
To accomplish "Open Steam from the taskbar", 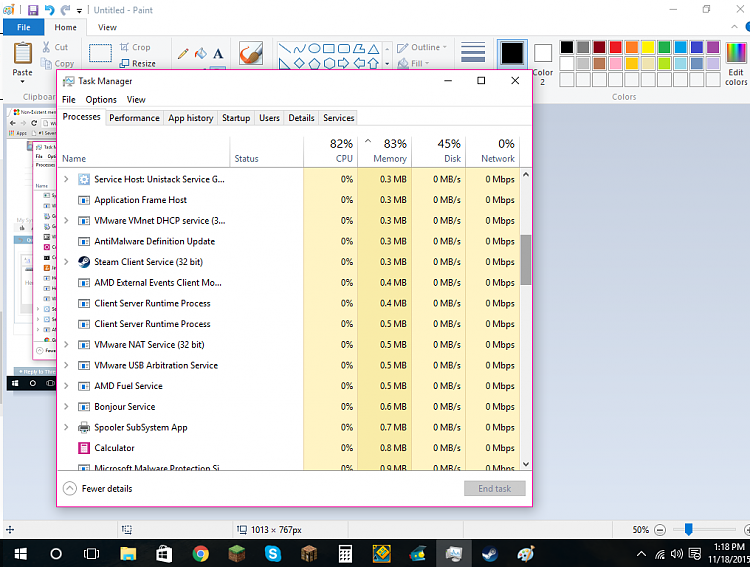I will click(x=489, y=554).
